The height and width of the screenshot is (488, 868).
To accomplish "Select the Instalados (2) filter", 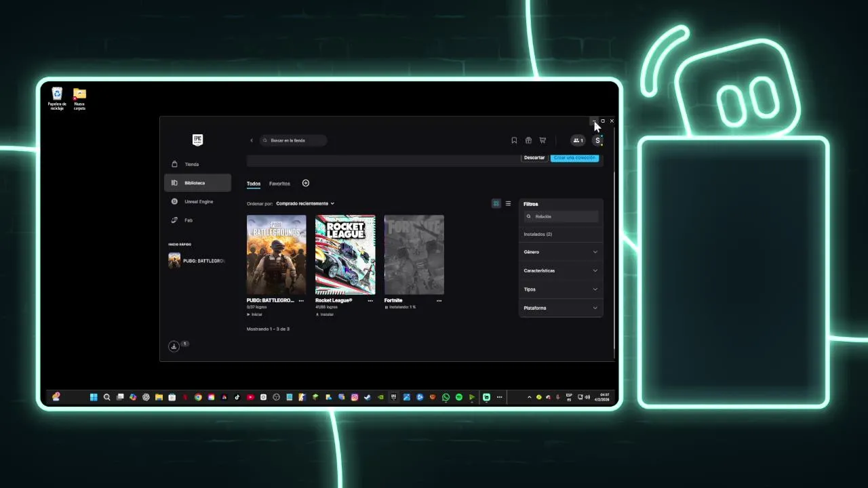I will (x=538, y=234).
